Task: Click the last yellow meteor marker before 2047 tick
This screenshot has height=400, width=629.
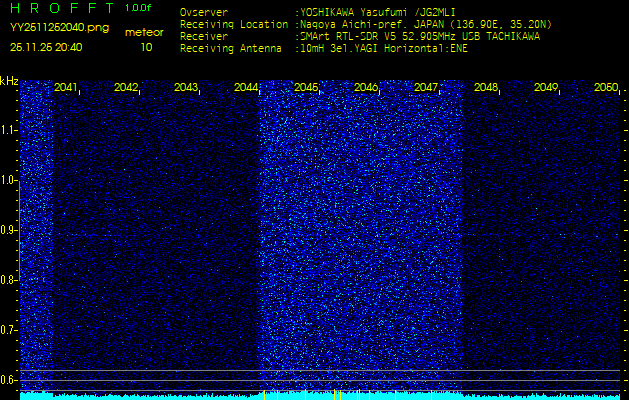Action: coord(431,395)
